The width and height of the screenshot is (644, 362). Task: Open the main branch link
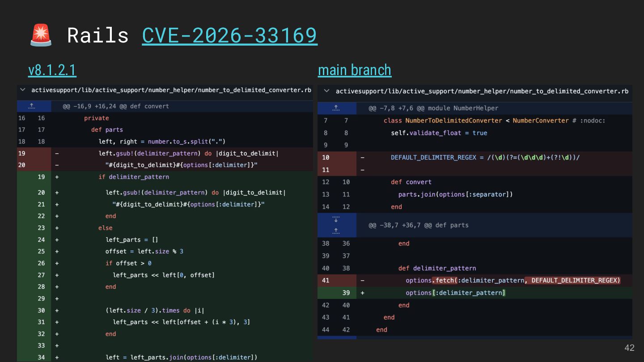355,70
